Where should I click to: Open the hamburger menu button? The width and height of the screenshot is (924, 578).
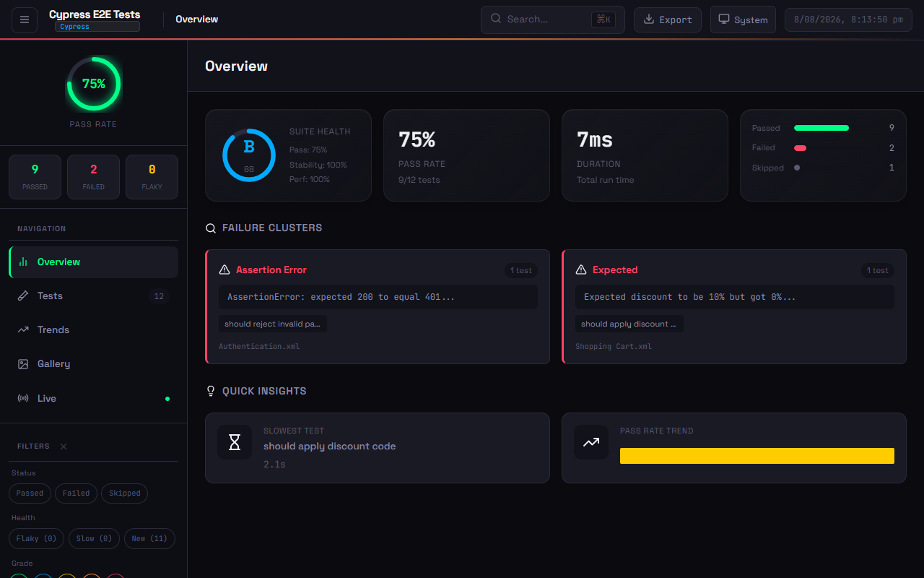pyautogui.click(x=25, y=20)
